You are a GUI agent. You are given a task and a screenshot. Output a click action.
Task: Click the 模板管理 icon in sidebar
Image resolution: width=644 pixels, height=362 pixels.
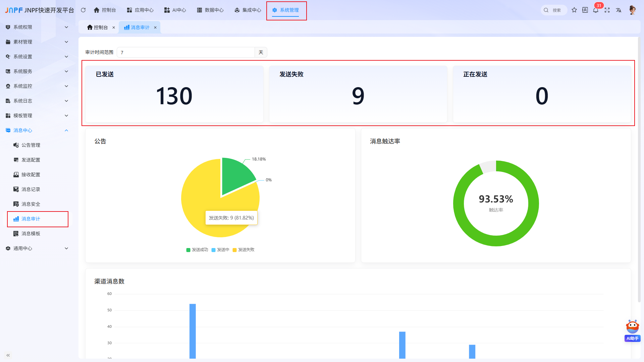pos(8,116)
